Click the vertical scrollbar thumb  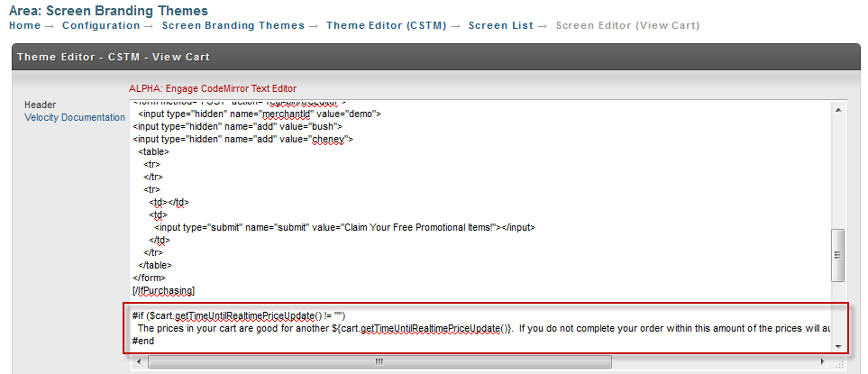point(838,256)
